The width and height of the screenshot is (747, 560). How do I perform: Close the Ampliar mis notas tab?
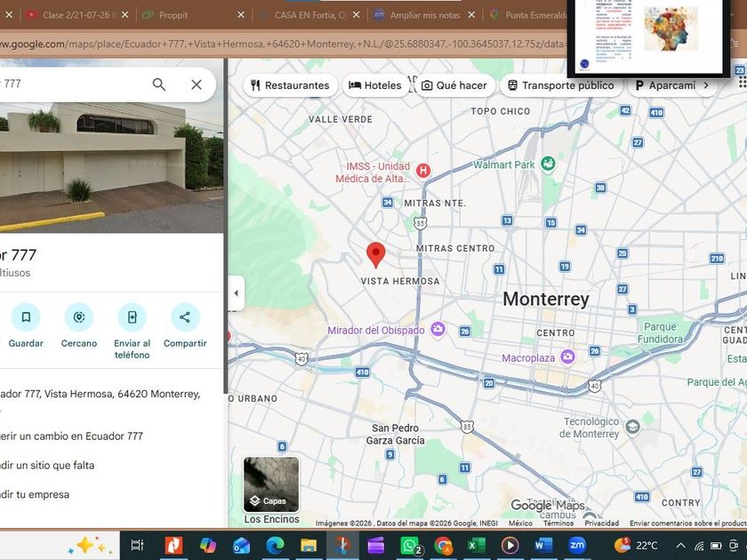[471, 15]
